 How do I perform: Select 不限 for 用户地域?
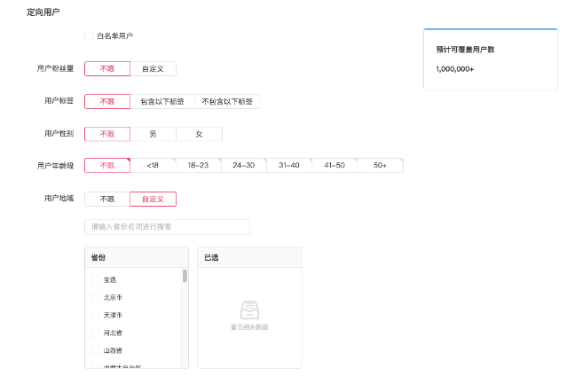[x=107, y=199]
